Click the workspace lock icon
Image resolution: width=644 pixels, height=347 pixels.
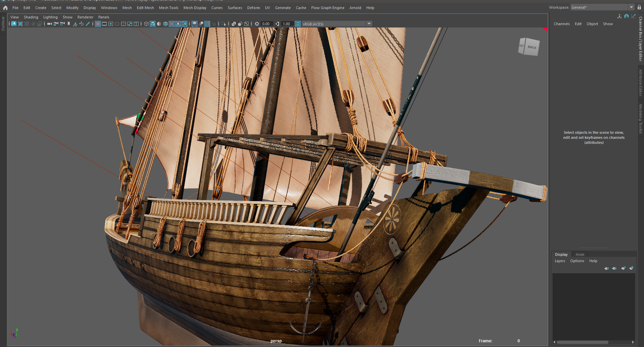click(639, 7)
